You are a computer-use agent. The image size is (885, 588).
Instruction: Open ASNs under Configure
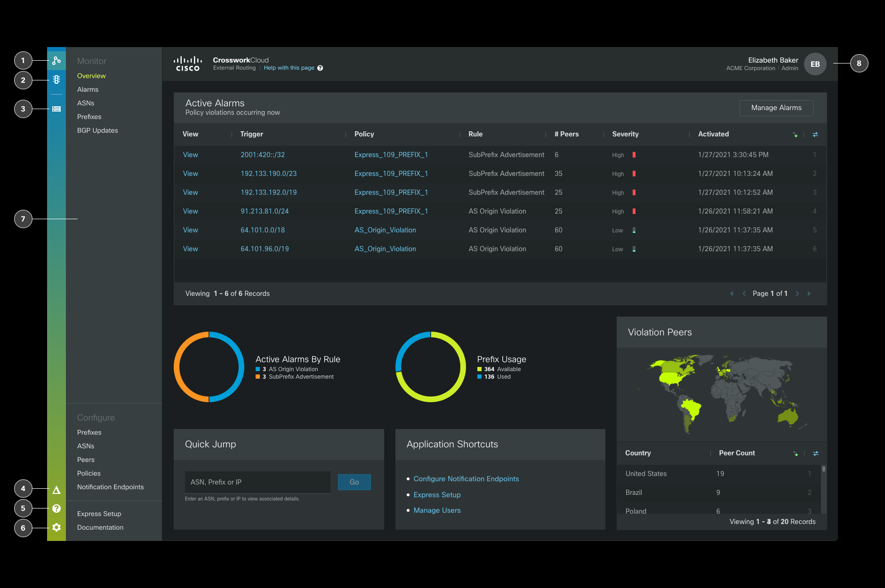86,446
